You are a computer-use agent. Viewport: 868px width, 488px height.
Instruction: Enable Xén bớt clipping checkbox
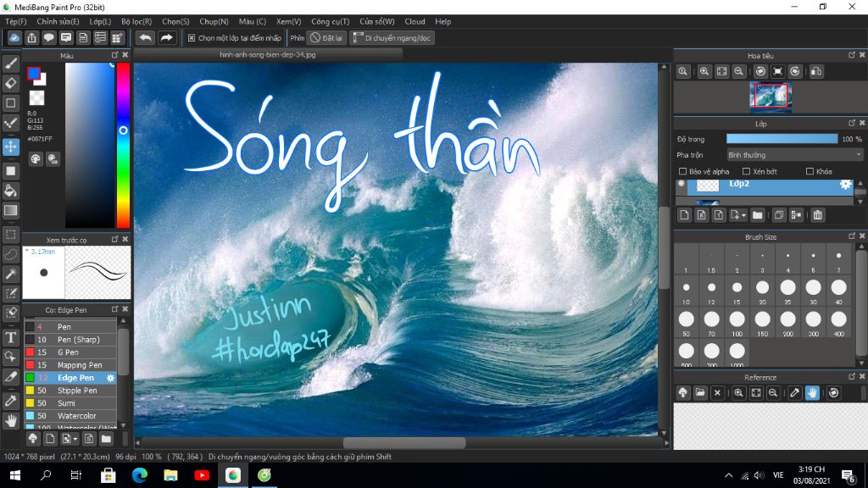point(746,171)
